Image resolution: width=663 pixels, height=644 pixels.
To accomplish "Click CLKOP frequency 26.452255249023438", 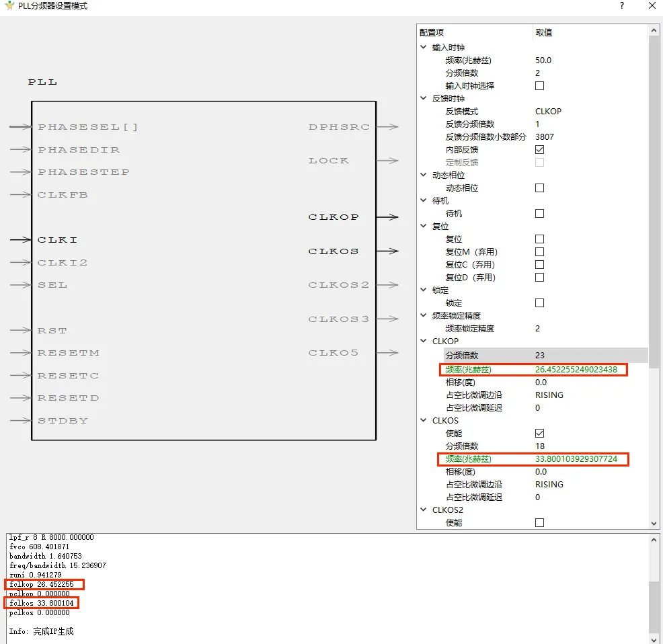I will click(x=576, y=370).
